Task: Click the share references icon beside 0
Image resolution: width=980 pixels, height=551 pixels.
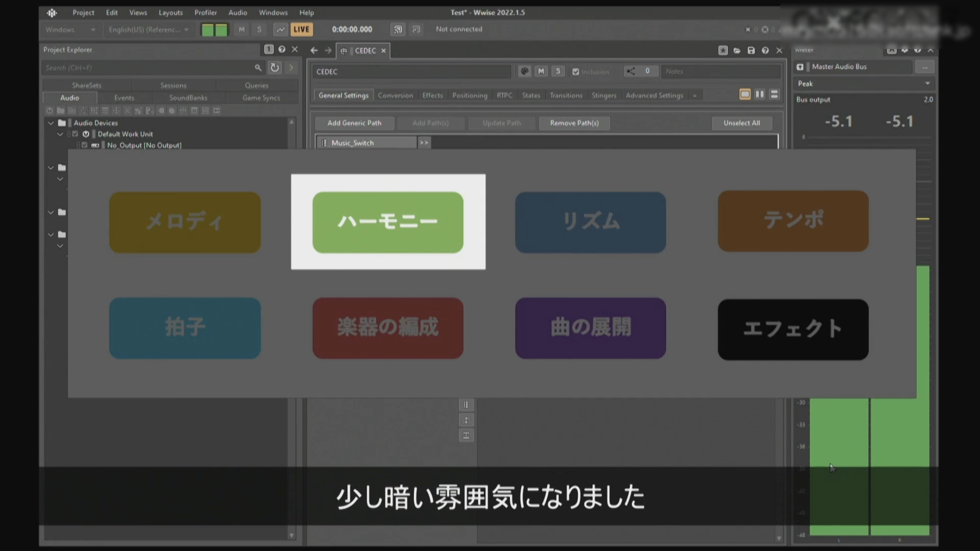Action: 631,71
